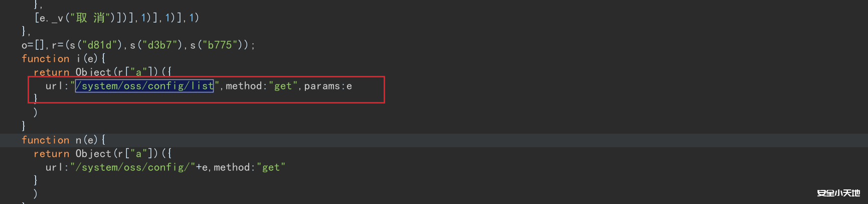Click the "get" string in function n

point(271,167)
